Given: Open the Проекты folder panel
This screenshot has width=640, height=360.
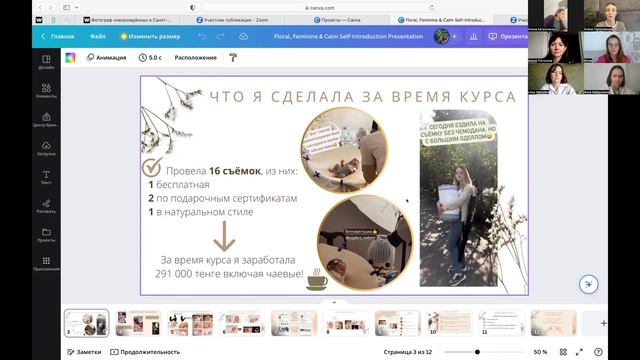Looking at the screenshot, I should [46, 235].
